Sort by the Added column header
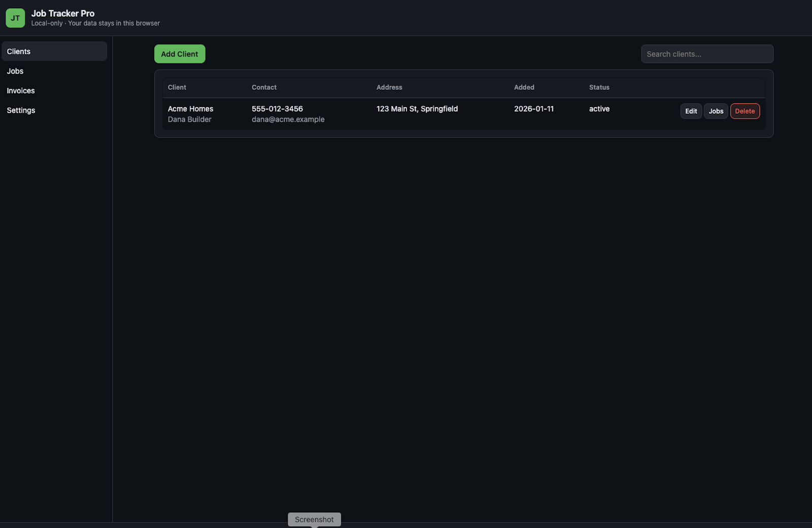The image size is (812, 528). (x=524, y=87)
